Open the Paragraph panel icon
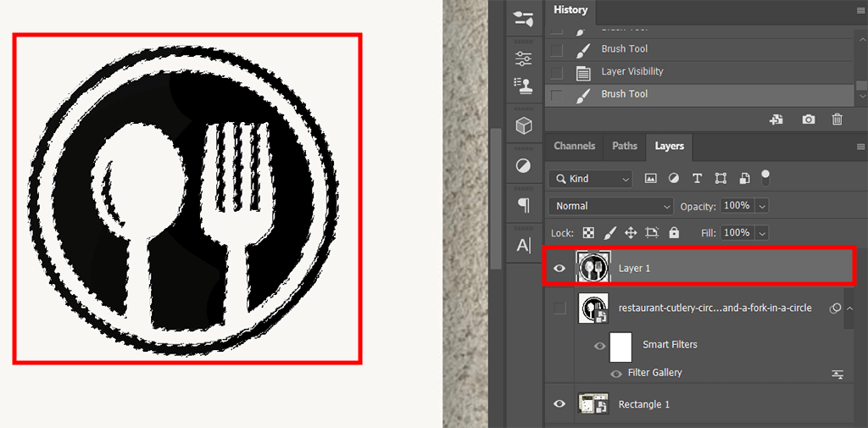 coord(523,205)
